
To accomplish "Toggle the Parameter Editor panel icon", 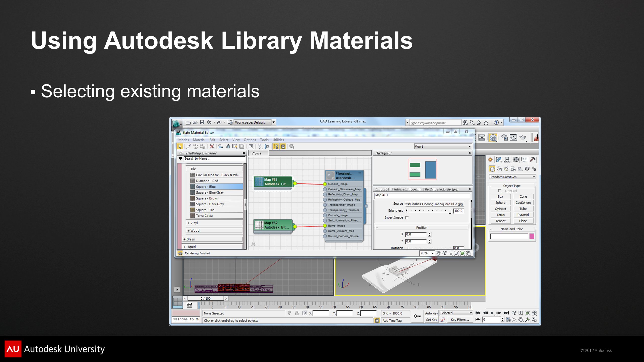I will (x=283, y=146).
